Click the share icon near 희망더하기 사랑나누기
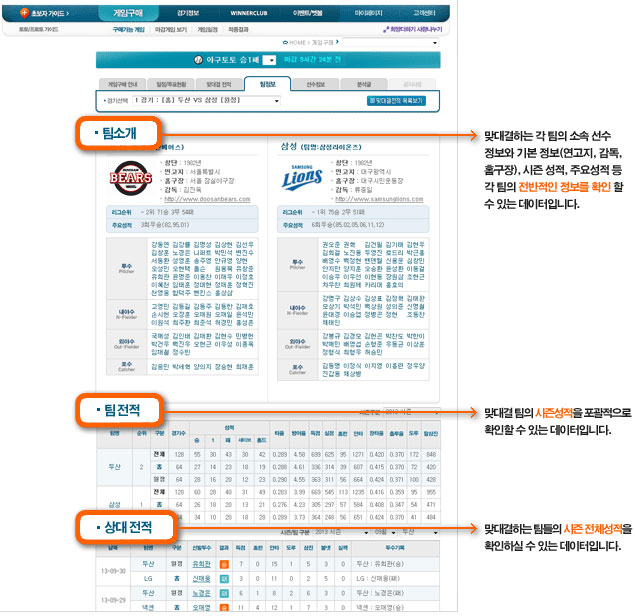 tap(386, 29)
